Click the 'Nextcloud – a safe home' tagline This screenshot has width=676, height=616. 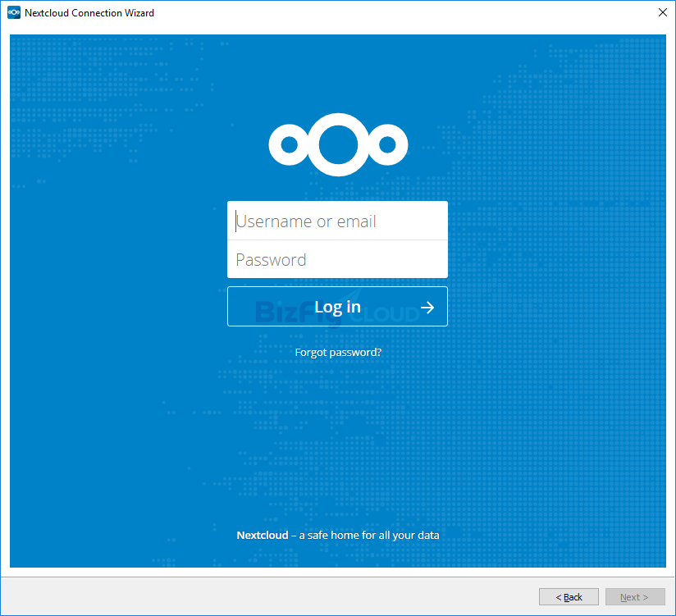(338, 535)
